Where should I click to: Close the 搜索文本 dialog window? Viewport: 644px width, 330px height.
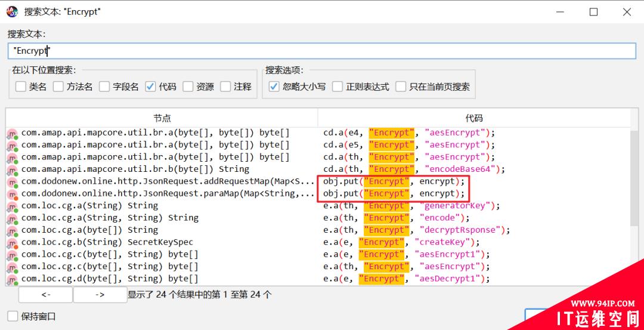pyautogui.click(x=627, y=12)
